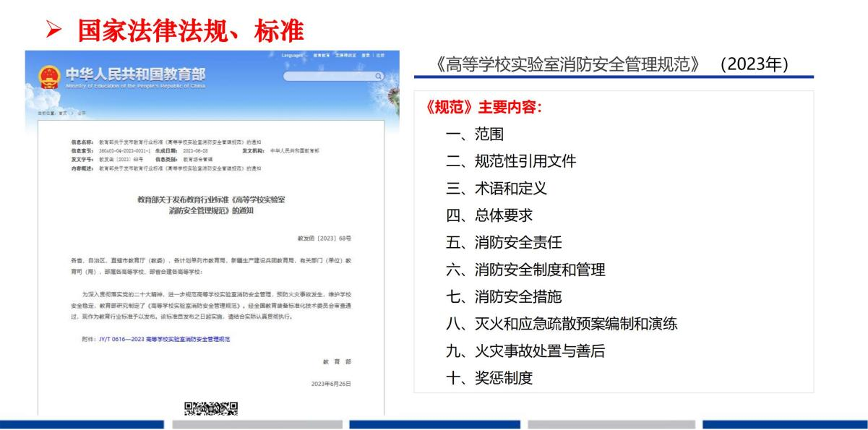Select list item 十、奖惩制度

489,378
